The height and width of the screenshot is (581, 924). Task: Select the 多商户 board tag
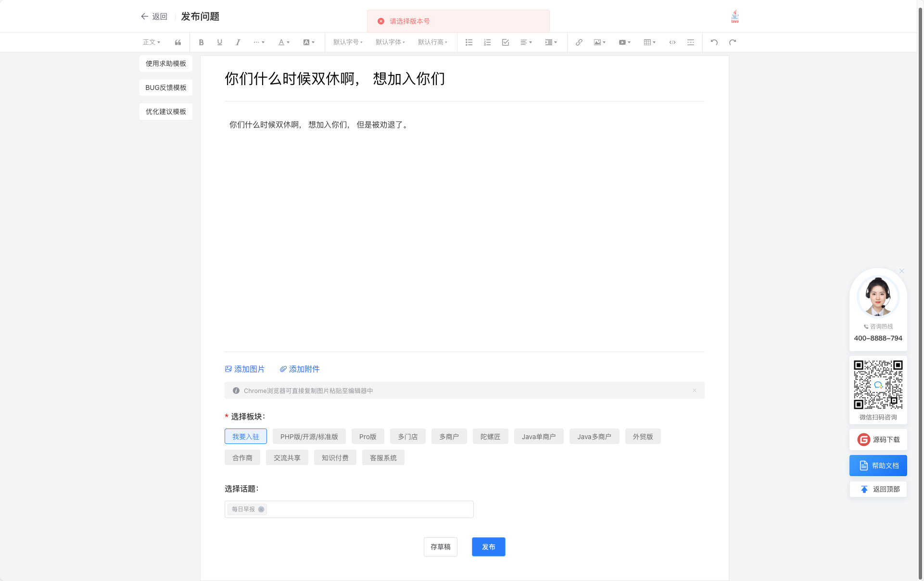pyautogui.click(x=449, y=437)
